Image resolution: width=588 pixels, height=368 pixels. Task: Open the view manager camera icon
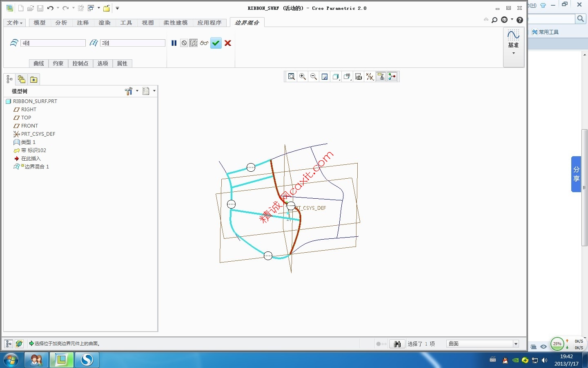click(x=359, y=76)
